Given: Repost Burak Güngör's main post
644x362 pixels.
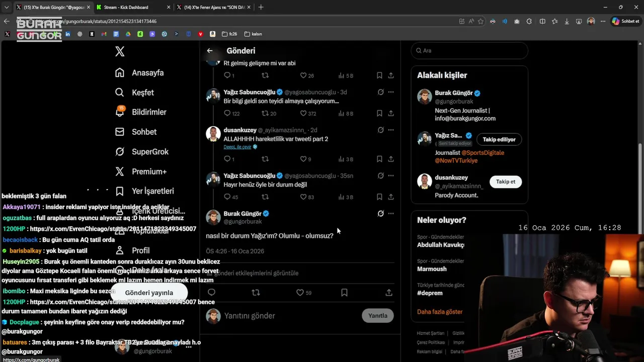Looking at the screenshot, I should tap(256, 292).
